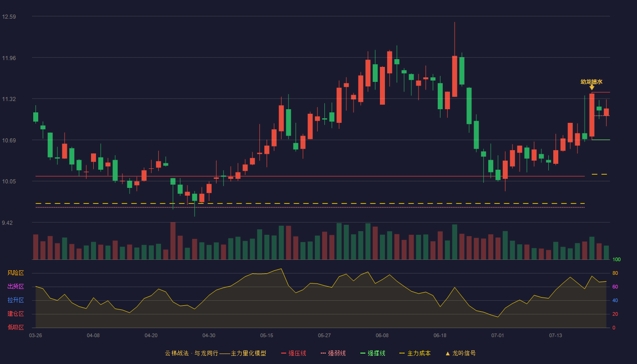Click the yellow signal arrow above the tall candle
Screen dimensions: 637x364
tap(591, 87)
